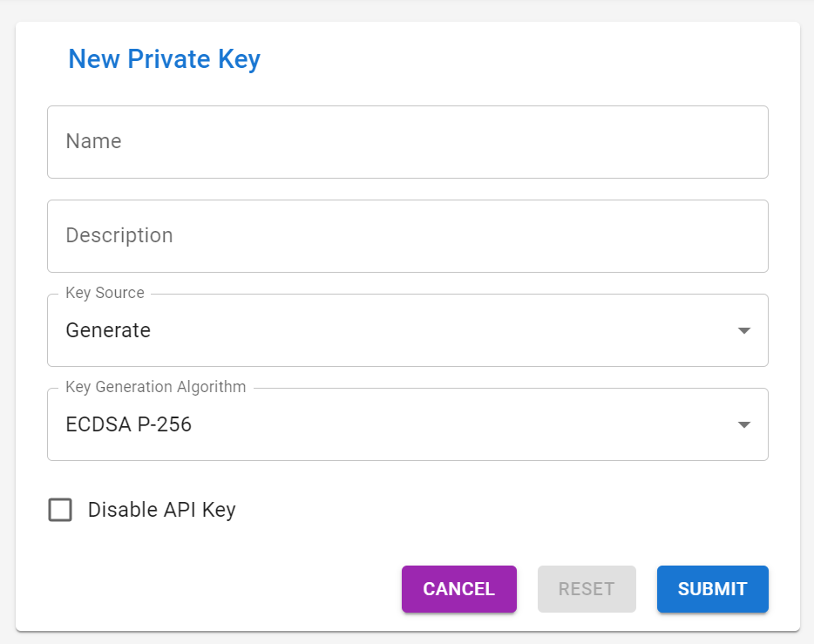
Task: Click the disabled RESET button
Action: pos(587,589)
